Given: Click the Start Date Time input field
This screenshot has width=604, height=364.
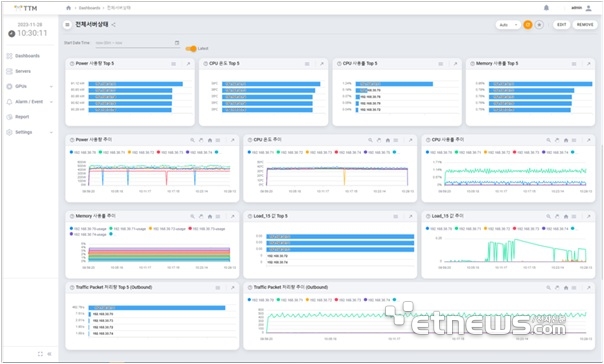Looking at the screenshot, I should [x=135, y=43].
